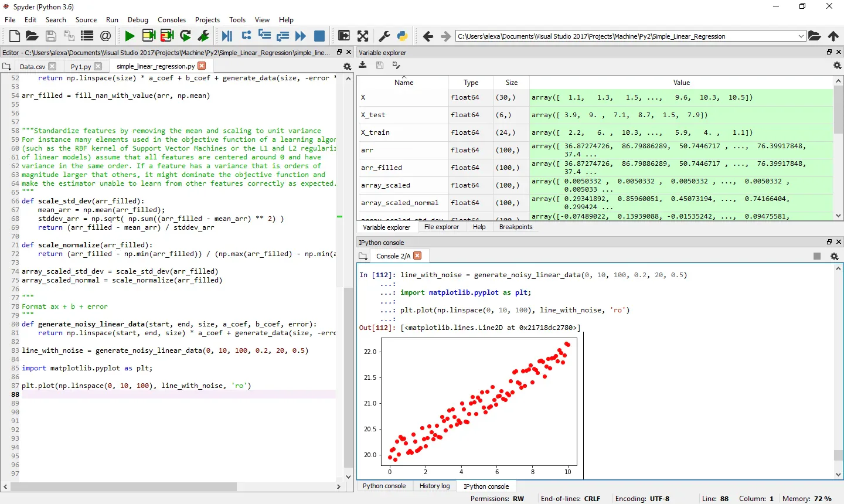Go to the parent directory
Viewport: 844px width, 504px height.
tap(833, 36)
